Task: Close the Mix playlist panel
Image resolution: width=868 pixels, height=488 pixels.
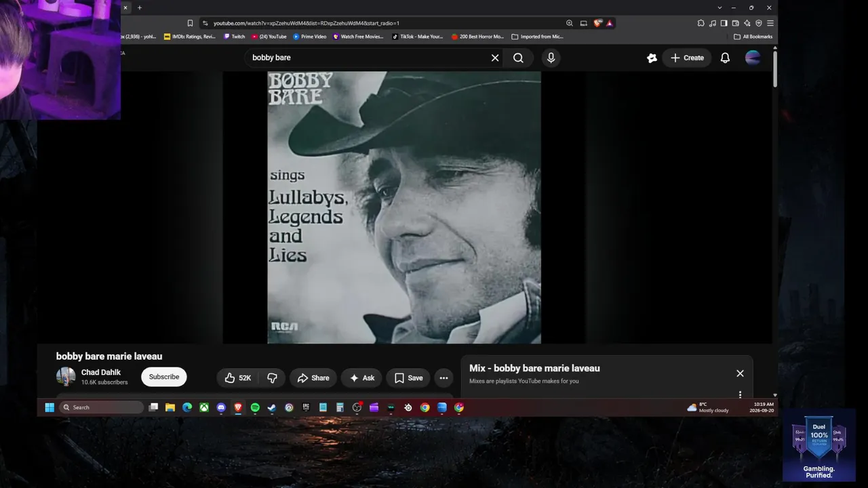Action: tap(740, 373)
